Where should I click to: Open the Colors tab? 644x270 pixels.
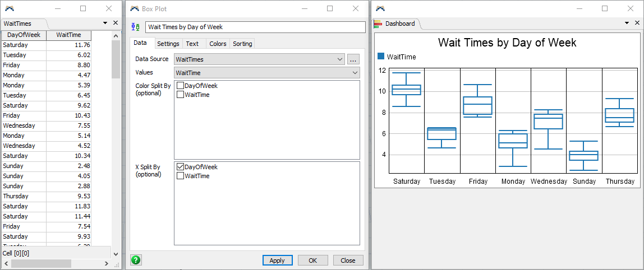[218, 44]
